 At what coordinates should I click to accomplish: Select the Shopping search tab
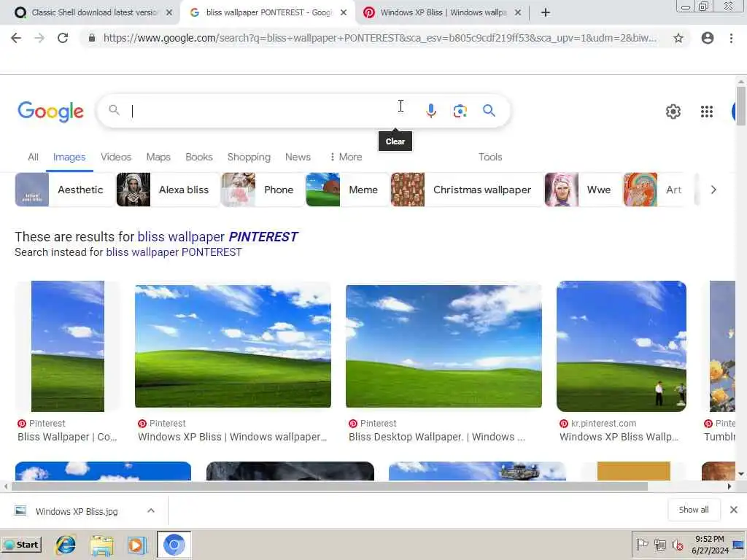pyautogui.click(x=249, y=157)
